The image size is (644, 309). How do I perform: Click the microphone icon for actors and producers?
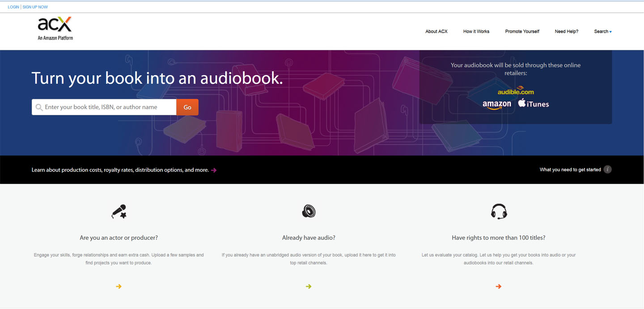[x=119, y=212]
